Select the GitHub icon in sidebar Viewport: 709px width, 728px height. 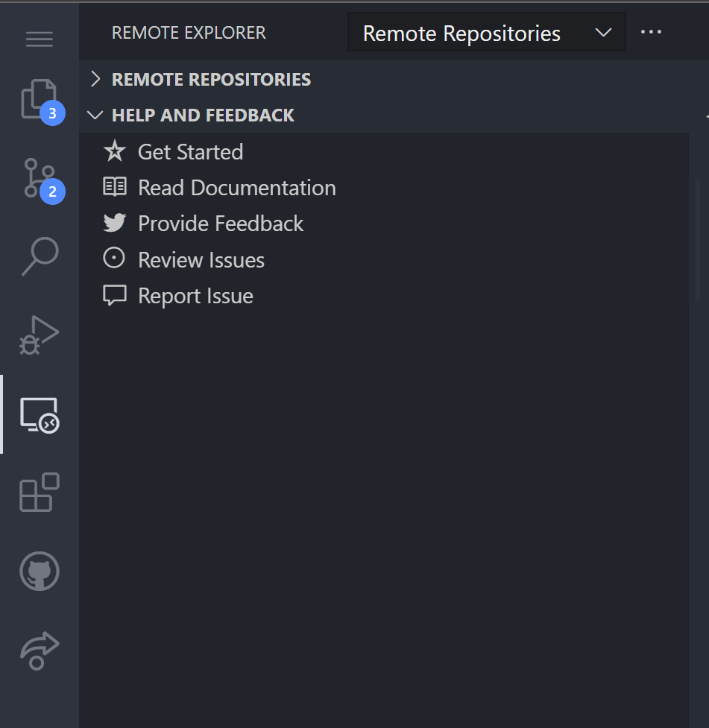click(39, 572)
